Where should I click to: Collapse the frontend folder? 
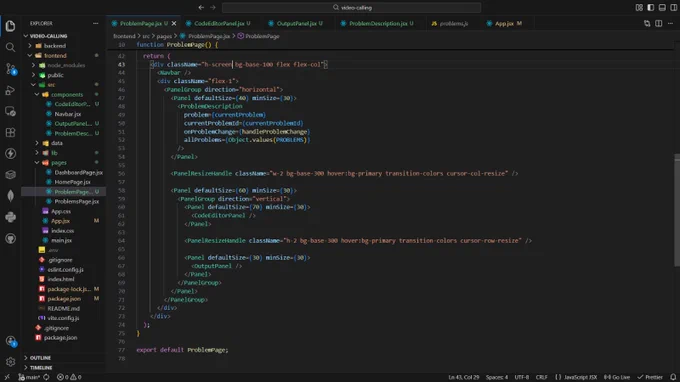click(x=30, y=56)
